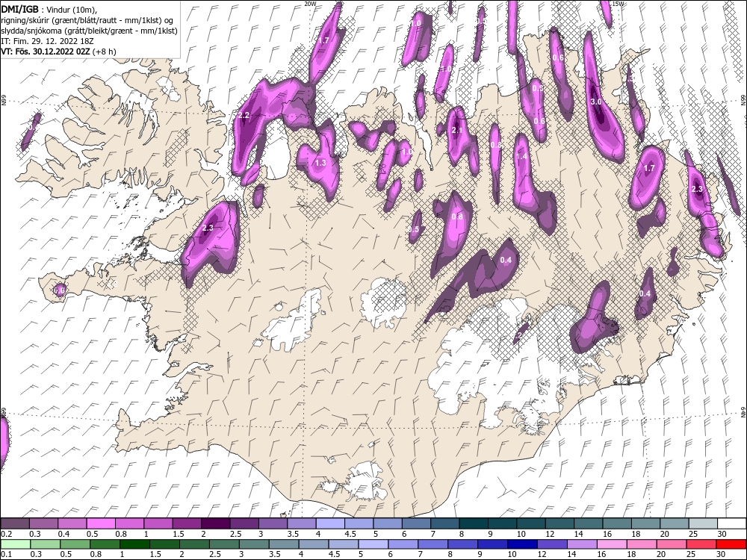Viewport: 747px width, 560px height.
Task: Click the '15W' longitude label
Action: 618,3
